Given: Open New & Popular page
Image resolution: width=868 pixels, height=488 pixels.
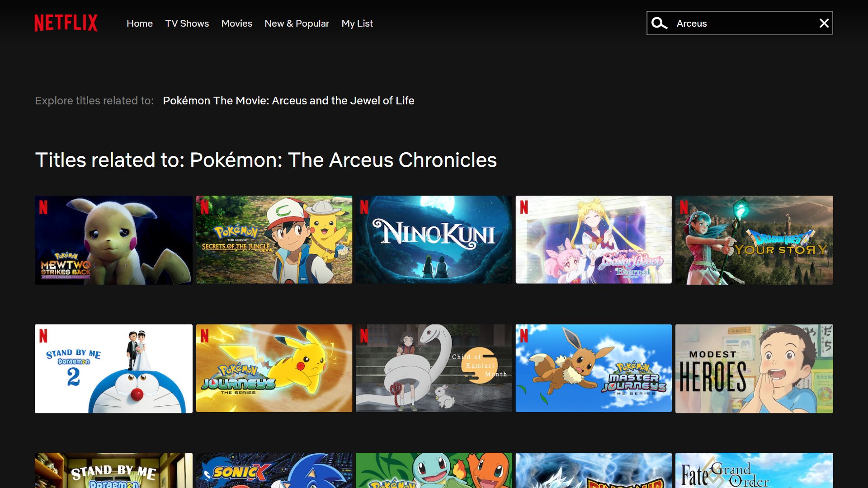Looking at the screenshot, I should pyautogui.click(x=297, y=23).
